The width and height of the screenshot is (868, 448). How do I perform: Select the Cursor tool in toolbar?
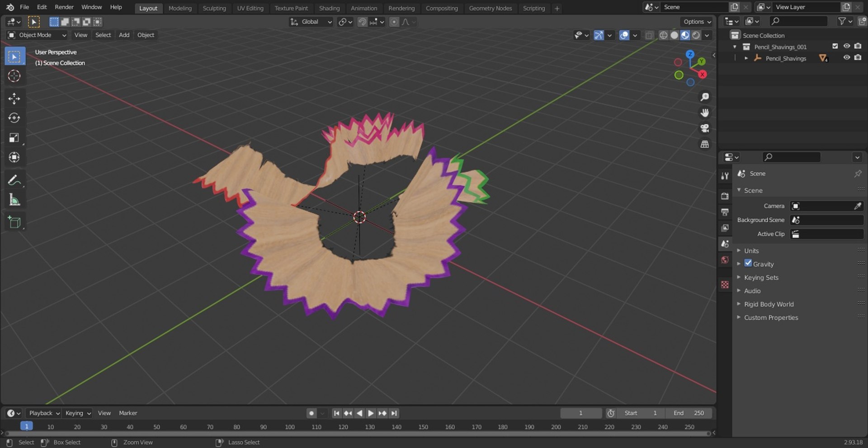click(x=14, y=76)
